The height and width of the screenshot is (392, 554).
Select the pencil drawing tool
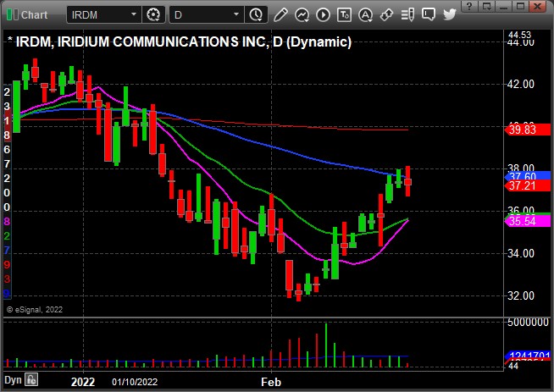(x=280, y=15)
